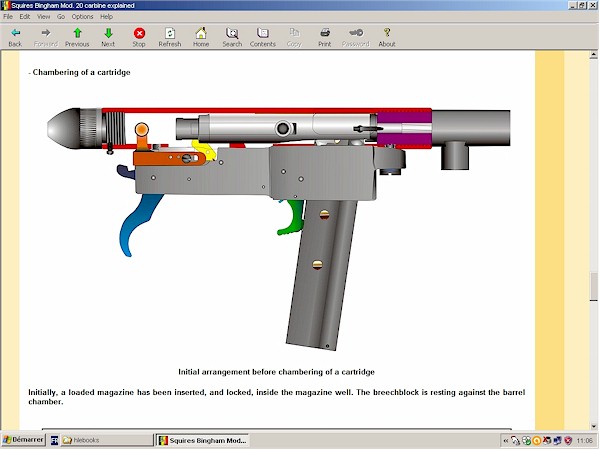
Task: Click the 'Chambering of a cartridge' heading
Action: point(80,72)
